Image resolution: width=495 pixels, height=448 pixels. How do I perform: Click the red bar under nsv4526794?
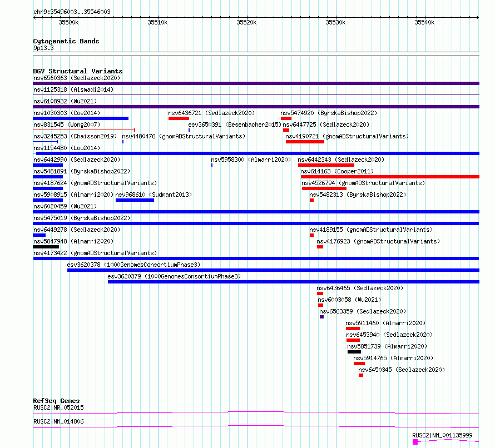click(x=324, y=188)
